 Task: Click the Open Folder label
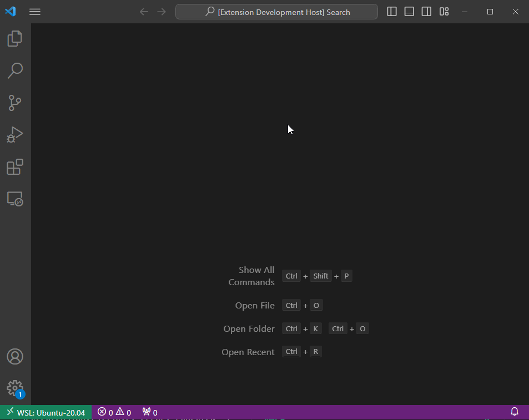tap(249, 328)
